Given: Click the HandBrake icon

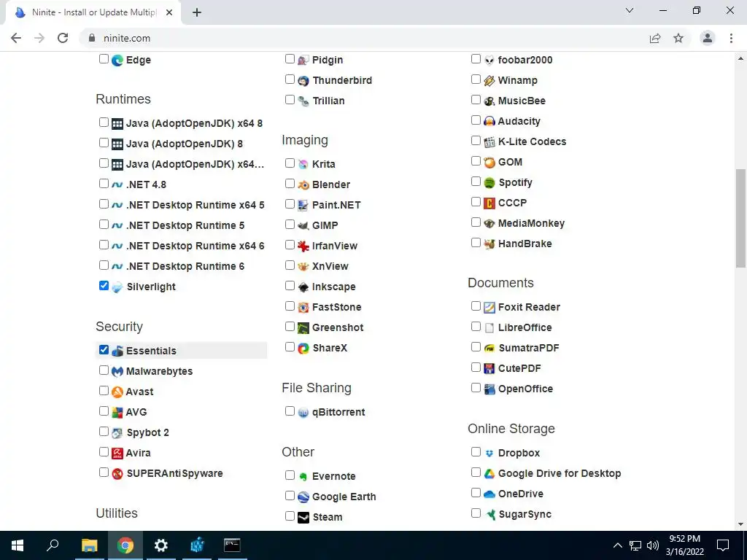Looking at the screenshot, I should click(489, 244).
